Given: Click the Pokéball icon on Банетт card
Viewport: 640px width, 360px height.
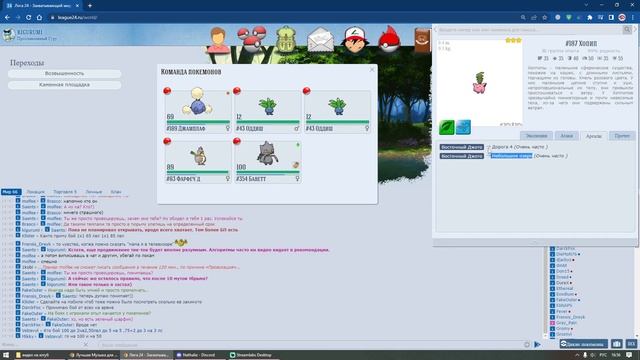Looking at the screenshot, I should pos(237,141).
